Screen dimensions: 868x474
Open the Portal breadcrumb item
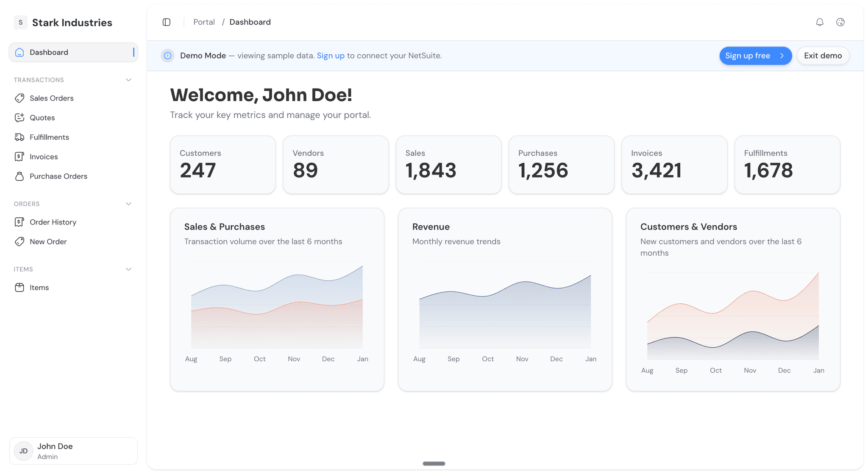[x=204, y=22]
